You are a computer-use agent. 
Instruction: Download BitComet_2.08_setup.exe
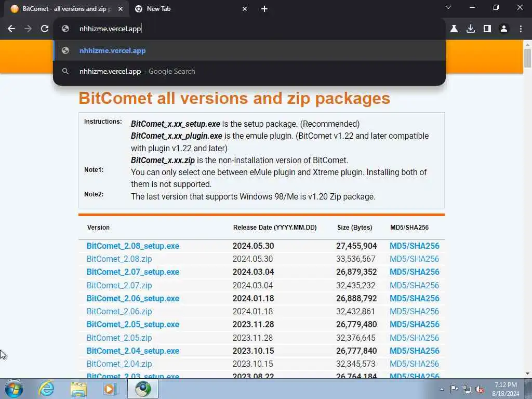[132, 246]
